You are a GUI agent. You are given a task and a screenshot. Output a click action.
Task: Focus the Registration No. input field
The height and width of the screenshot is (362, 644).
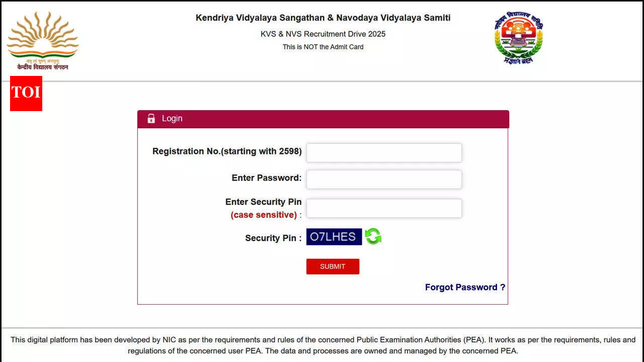coord(384,153)
